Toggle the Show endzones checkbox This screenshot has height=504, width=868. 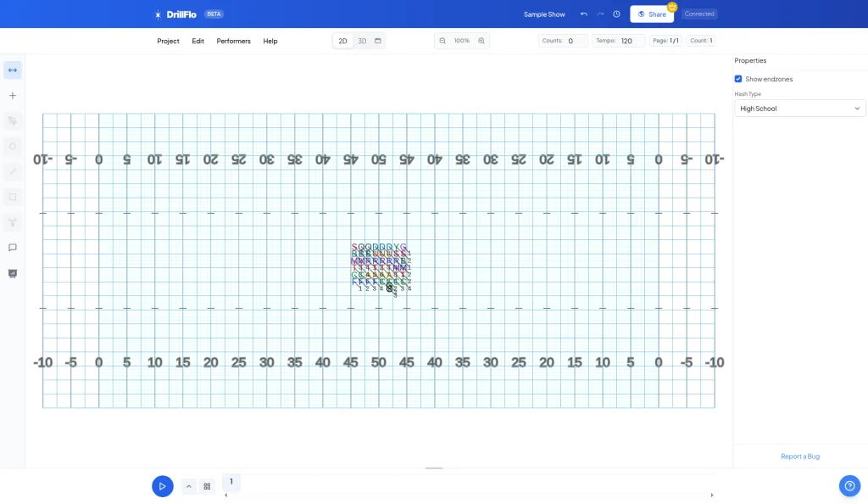point(738,79)
